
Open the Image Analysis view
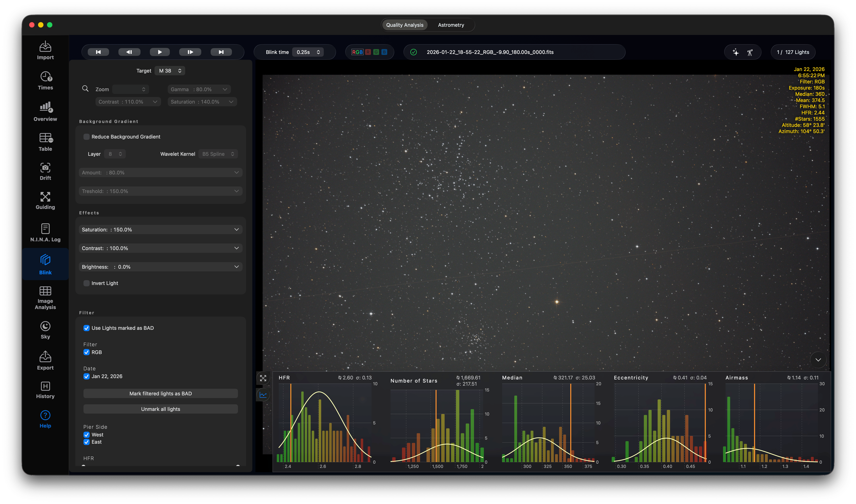pyautogui.click(x=45, y=298)
